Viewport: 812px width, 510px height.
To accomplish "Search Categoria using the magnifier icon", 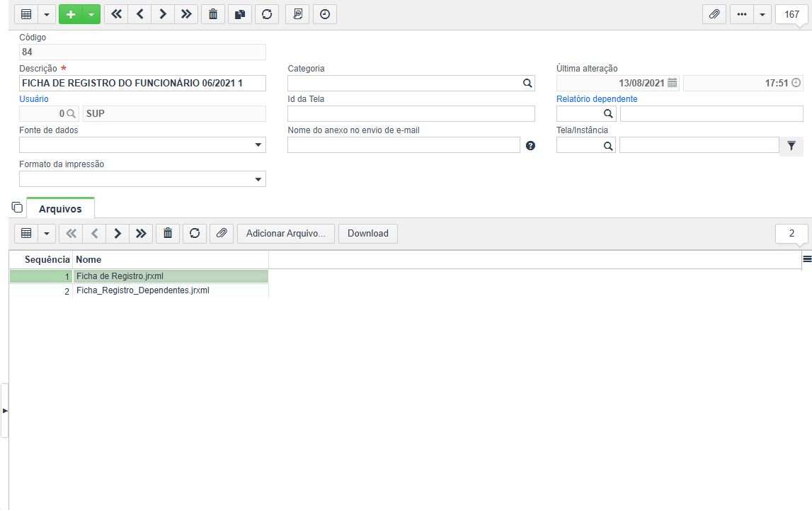I will click(527, 83).
